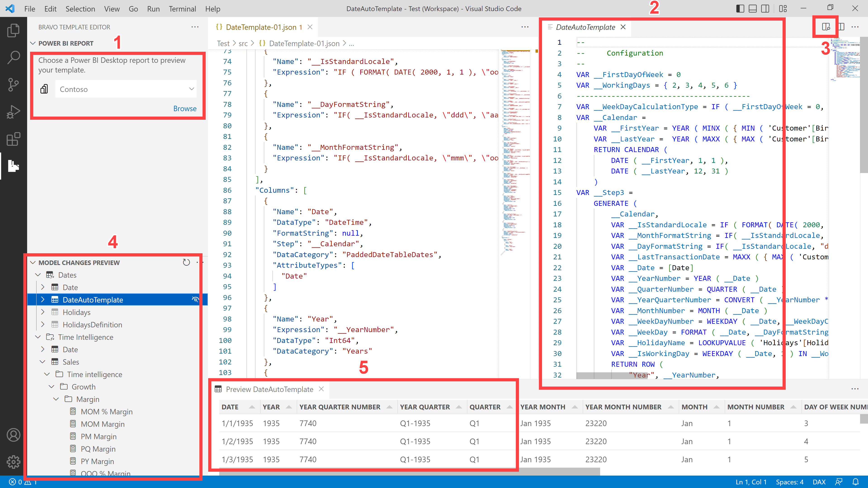Click the Browse link
868x488 pixels.
point(185,108)
